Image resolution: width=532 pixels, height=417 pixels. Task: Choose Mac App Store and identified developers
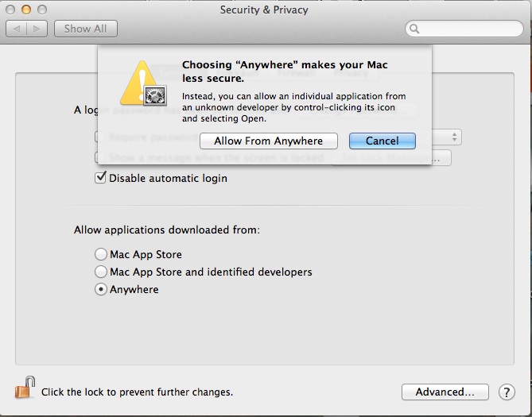coord(100,272)
